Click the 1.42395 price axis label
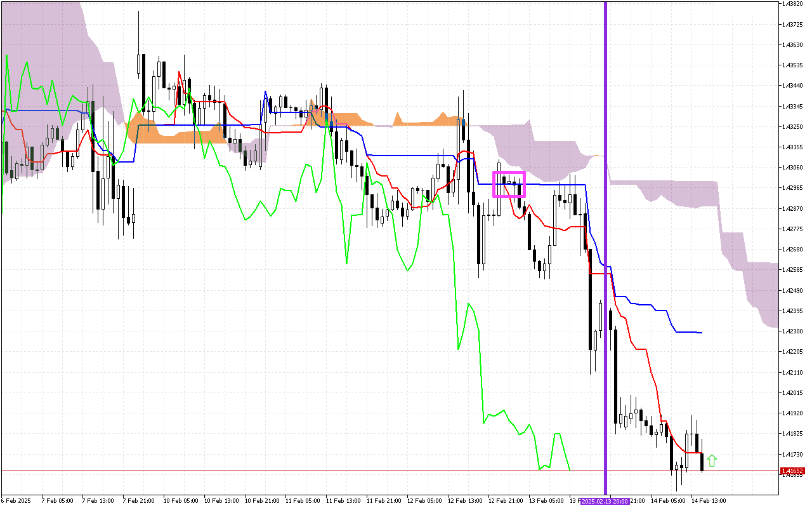Image resolution: width=812 pixels, height=508 pixels. (793, 311)
